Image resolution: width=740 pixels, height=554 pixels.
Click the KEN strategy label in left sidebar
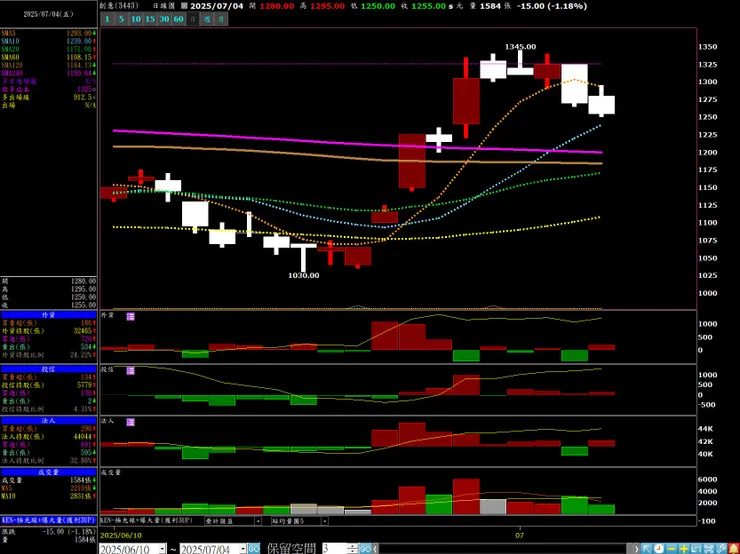(49, 520)
